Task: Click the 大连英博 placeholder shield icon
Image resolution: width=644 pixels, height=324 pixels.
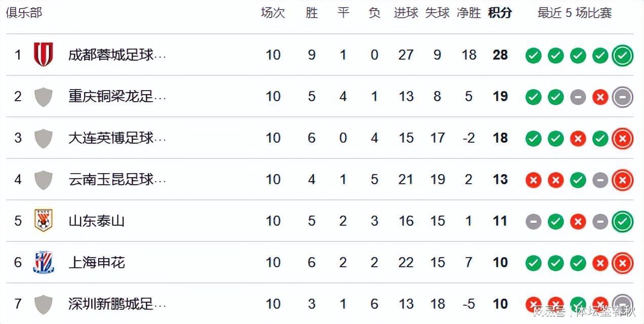Action: (43, 138)
